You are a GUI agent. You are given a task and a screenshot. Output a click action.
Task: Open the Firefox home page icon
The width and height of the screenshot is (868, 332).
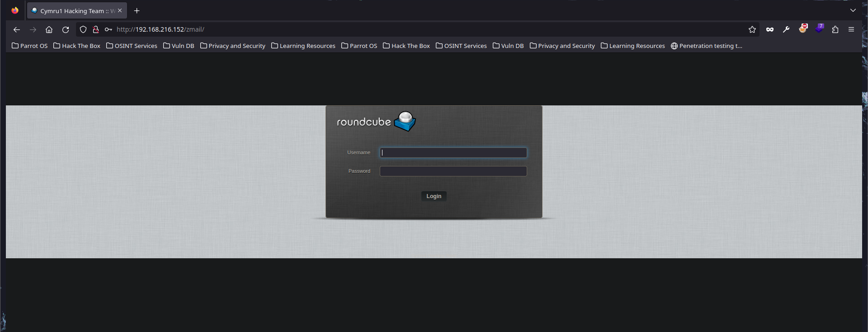pos(49,29)
